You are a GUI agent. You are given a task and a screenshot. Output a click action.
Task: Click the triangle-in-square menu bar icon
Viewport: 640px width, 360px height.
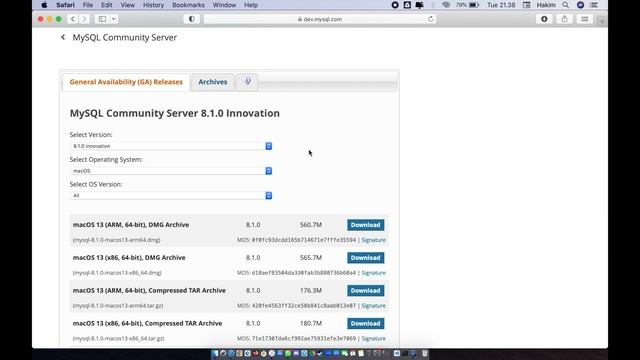[x=407, y=5]
